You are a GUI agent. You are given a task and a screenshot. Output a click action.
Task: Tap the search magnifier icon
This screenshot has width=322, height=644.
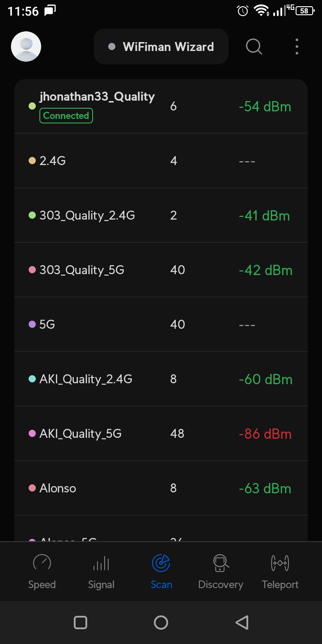254,47
